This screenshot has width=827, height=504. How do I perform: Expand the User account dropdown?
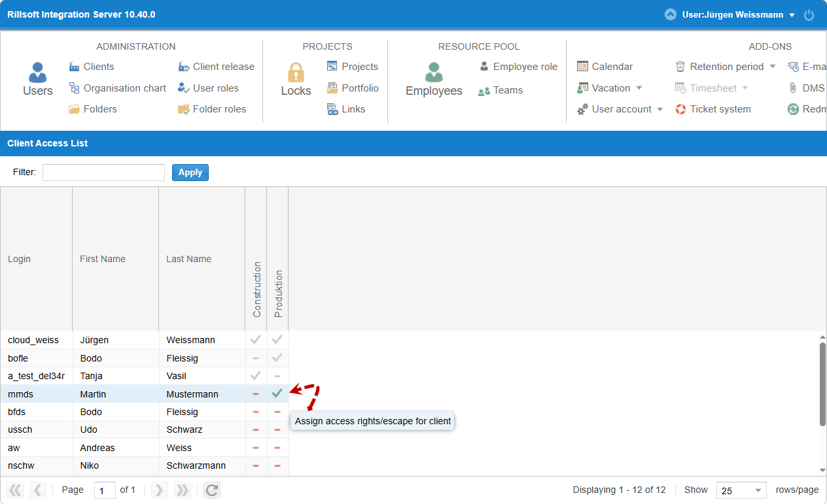(x=660, y=109)
